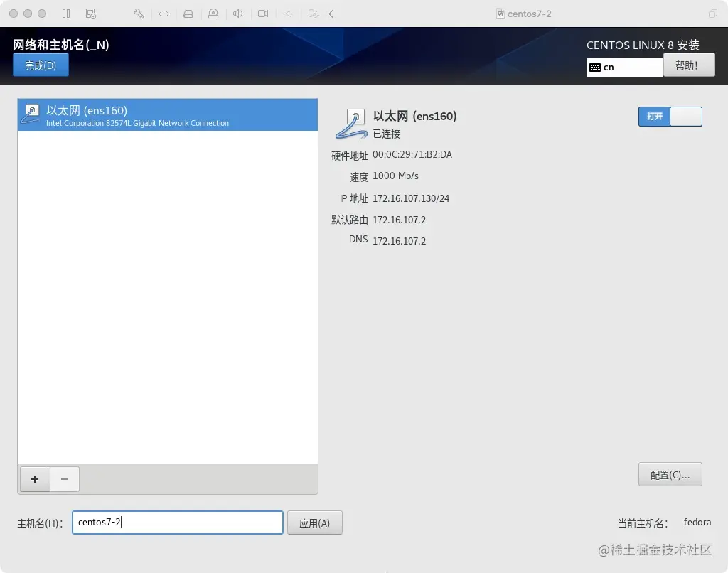Click the video camera icon in toolbar
This screenshot has height=573, width=728.
click(x=263, y=14)
